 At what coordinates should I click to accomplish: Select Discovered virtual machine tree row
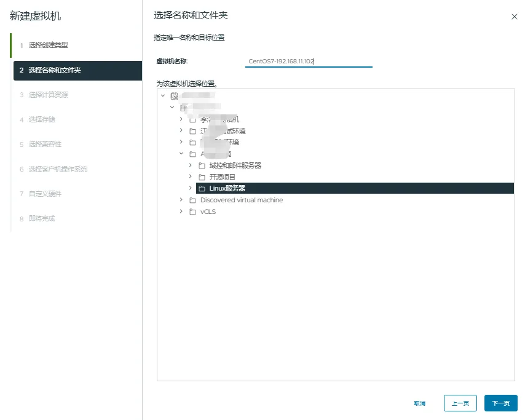coord(242,200)
